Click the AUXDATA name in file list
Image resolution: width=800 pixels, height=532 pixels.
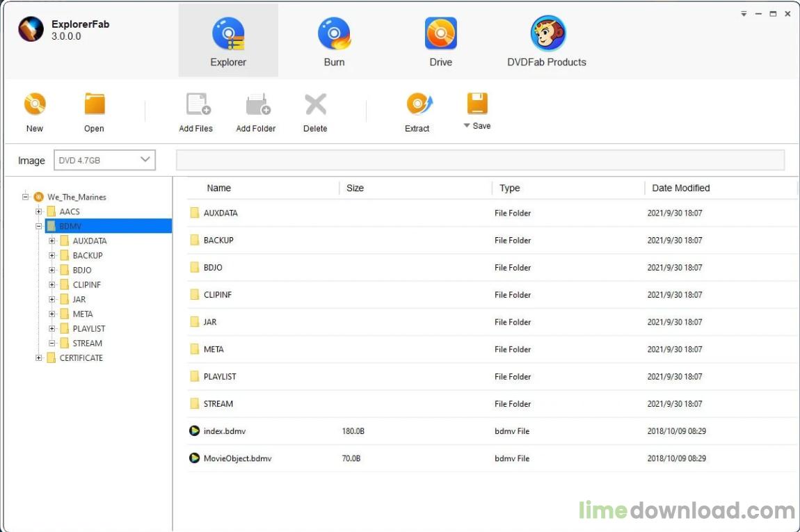pos(221,213)
